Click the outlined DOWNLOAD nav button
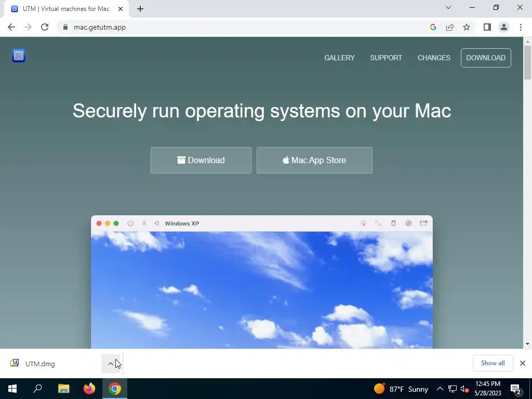 [x=486, y=58]
